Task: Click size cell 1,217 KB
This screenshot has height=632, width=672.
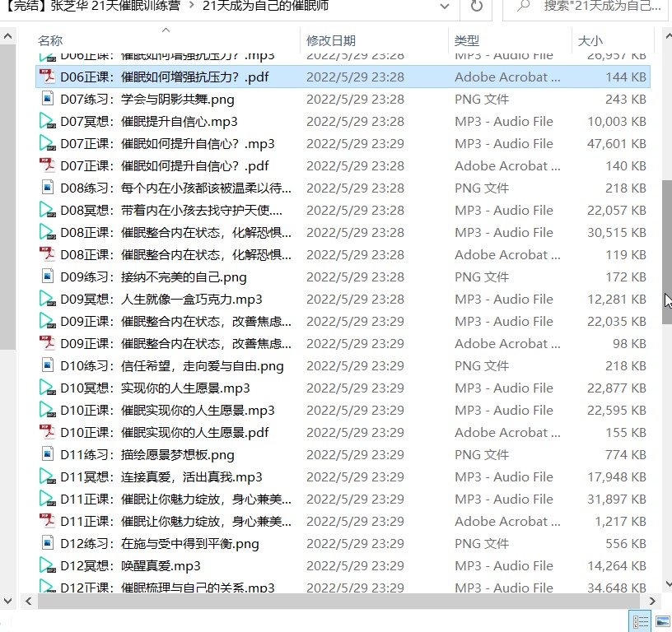Action: (x=620, y=521)
